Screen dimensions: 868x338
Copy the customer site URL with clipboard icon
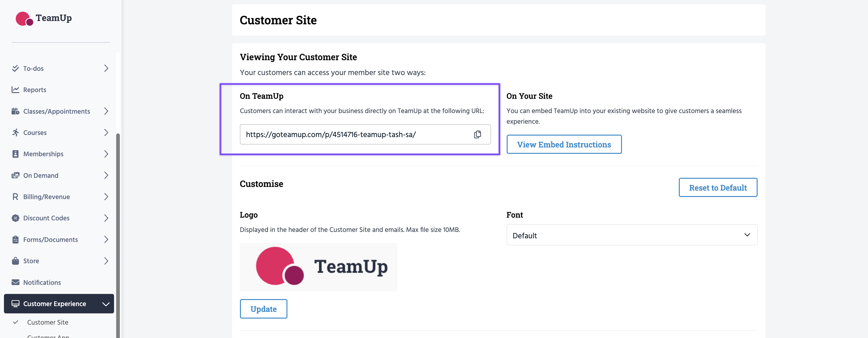coord(477,134)
